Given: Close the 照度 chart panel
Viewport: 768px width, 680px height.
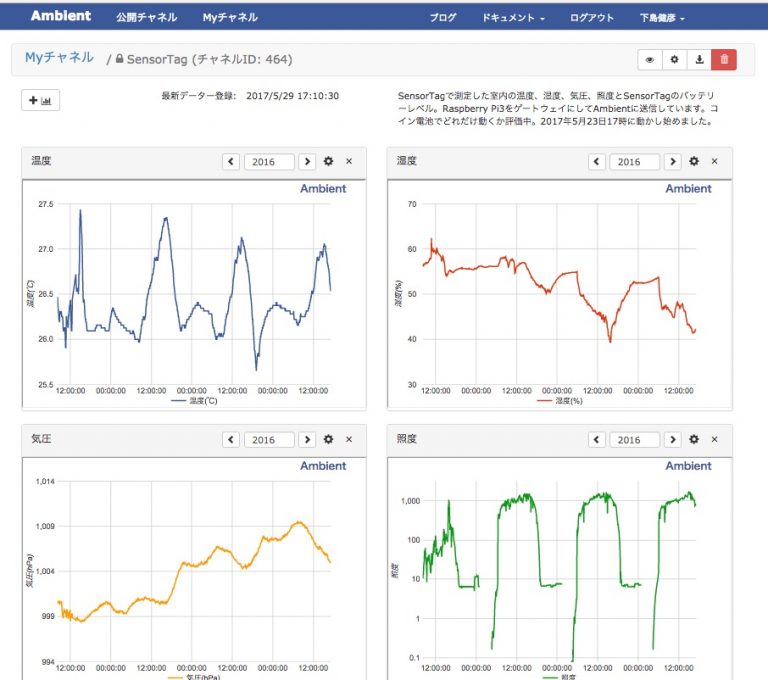Looking at the screenshot, I should click(715, 439).
